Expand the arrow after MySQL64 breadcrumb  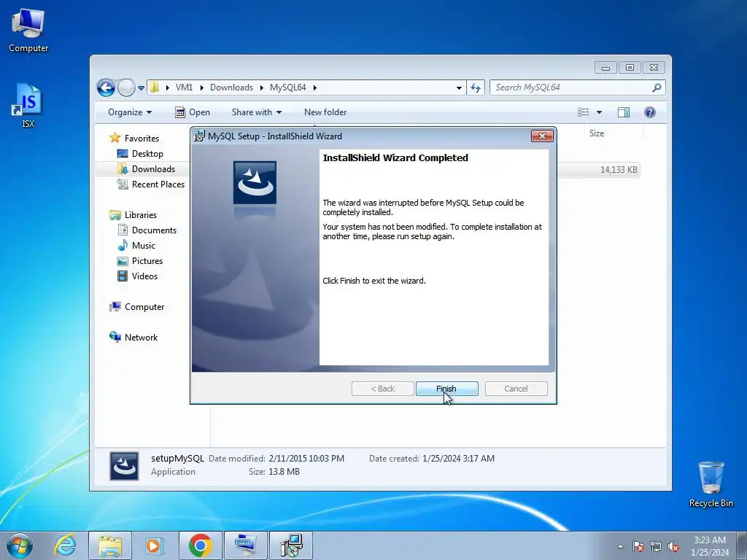pyautogui.click(x=315, y=87)
